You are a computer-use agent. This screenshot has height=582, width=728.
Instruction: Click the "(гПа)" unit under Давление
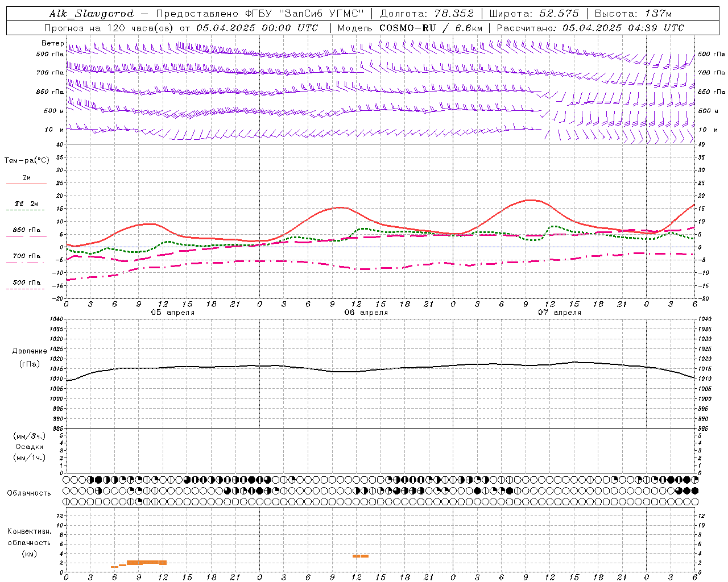click(30, 364)
